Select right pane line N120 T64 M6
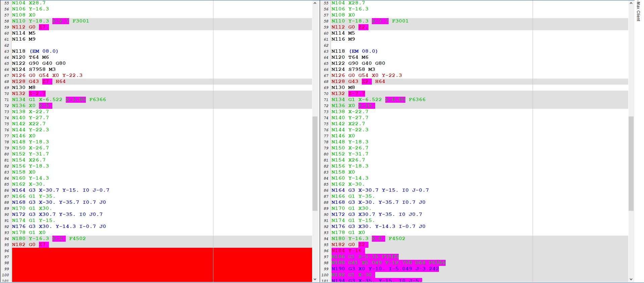The image size is (644, 283). (x=350, y=57)
